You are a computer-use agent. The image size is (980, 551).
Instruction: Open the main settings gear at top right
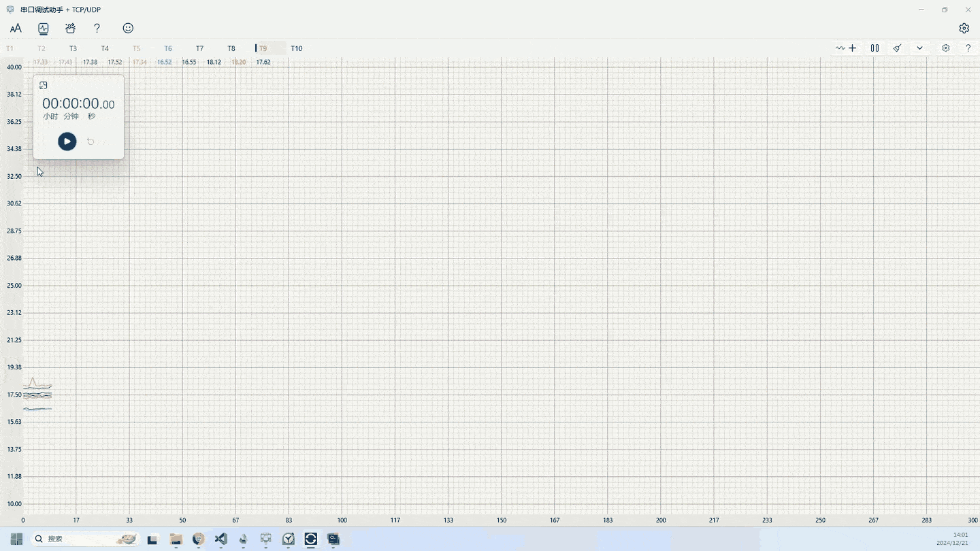(964, 29)
